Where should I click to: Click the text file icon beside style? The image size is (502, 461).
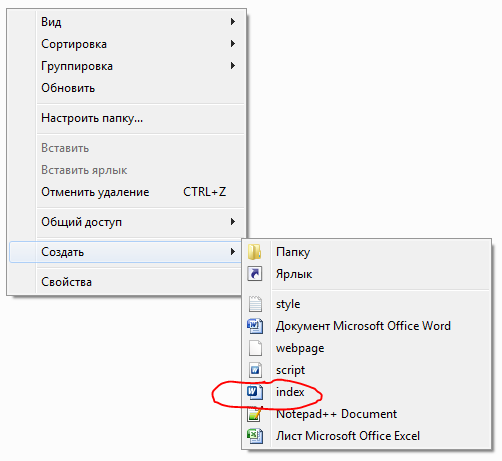255,304
